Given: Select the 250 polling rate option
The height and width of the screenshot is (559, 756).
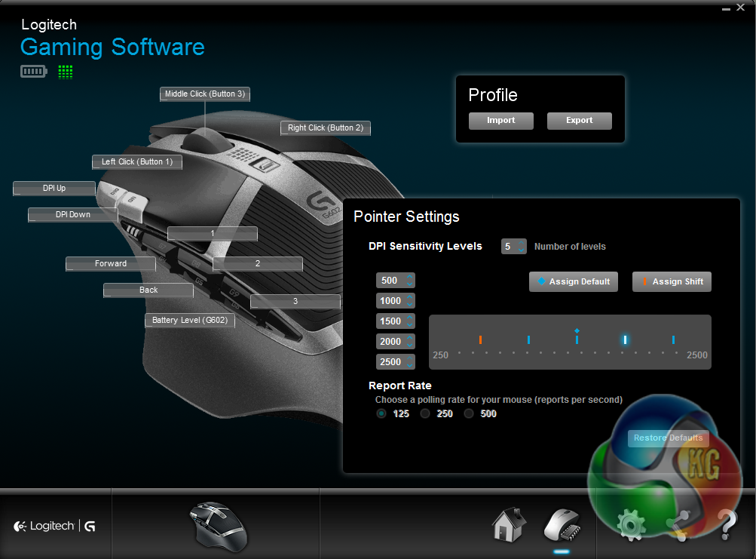Looking at the screenshot, I should 425,413.
